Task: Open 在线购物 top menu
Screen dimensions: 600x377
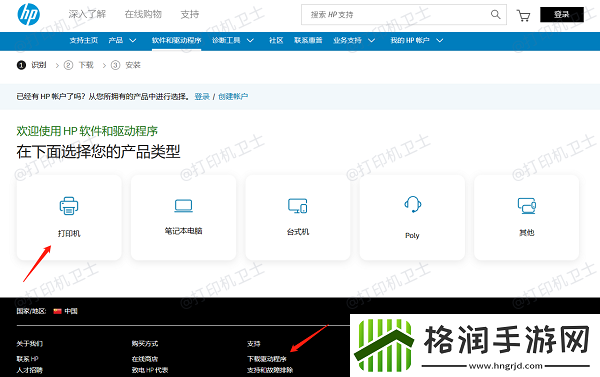Action: click(143, 15)
